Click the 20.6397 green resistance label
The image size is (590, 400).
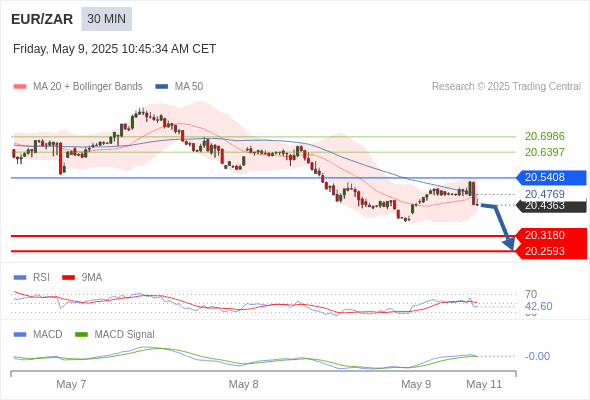point(545,152)
